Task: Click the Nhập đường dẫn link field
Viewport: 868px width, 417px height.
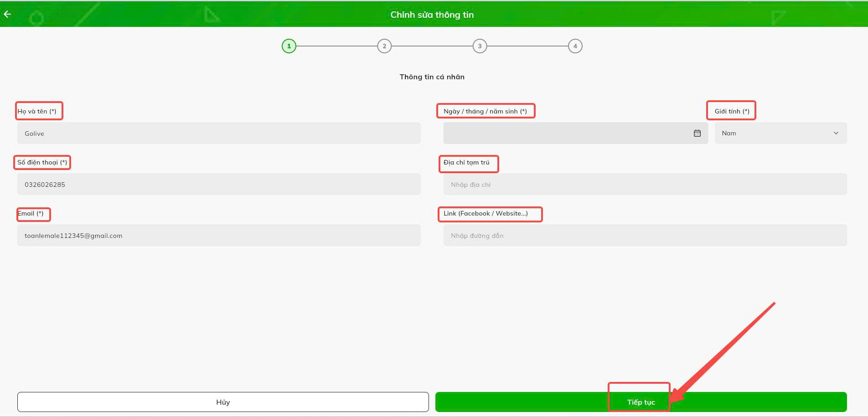Action: (645, 235)
